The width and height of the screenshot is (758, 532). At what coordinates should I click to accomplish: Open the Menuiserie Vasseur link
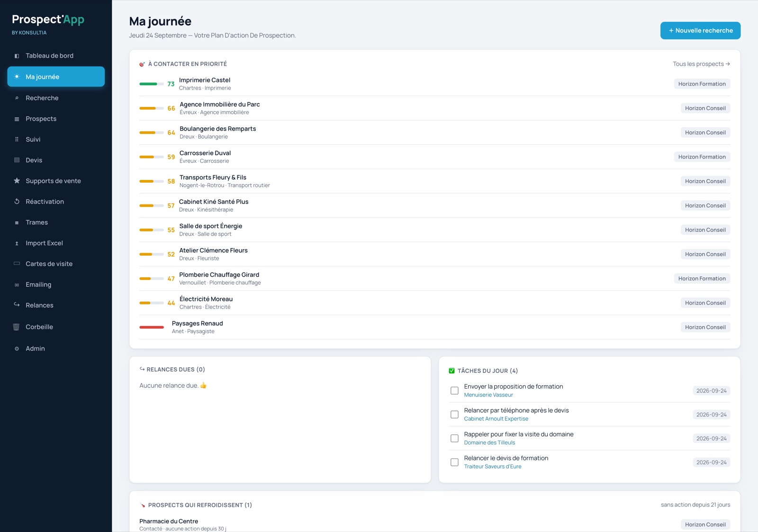tap(488, 395)
